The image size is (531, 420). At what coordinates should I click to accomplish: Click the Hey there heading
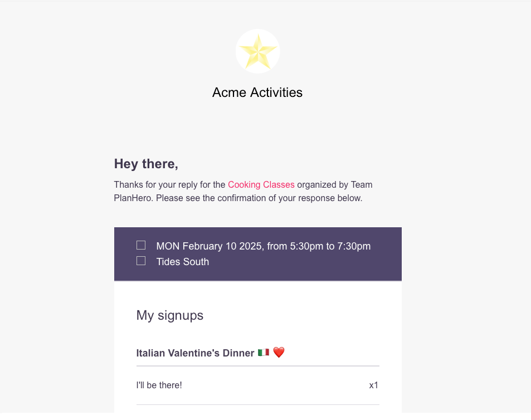pyautogui.click(x=146, y=164)
